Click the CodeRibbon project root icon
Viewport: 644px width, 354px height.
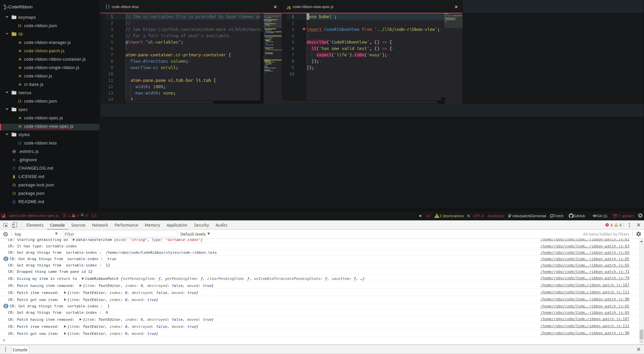tap(6, 7)
